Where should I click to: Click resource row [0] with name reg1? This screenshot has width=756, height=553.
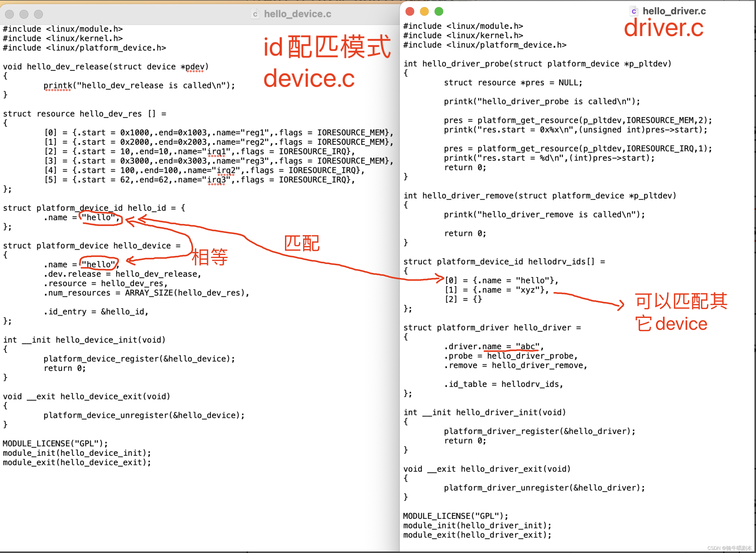(x=219, y=133)
